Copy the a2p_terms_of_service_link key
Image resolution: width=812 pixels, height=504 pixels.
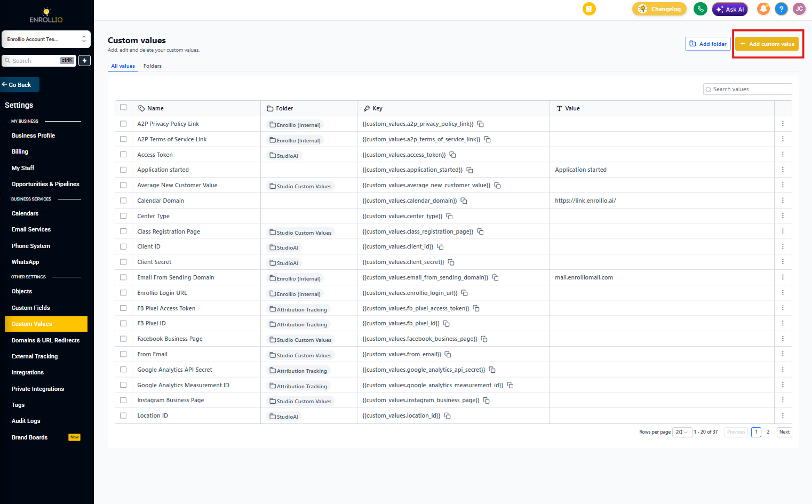(487, 140)
